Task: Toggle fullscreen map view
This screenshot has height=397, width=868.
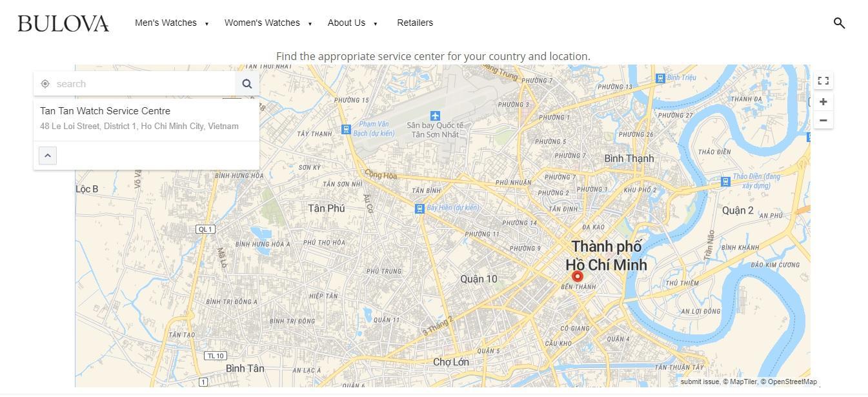Action: coord(823,81)
